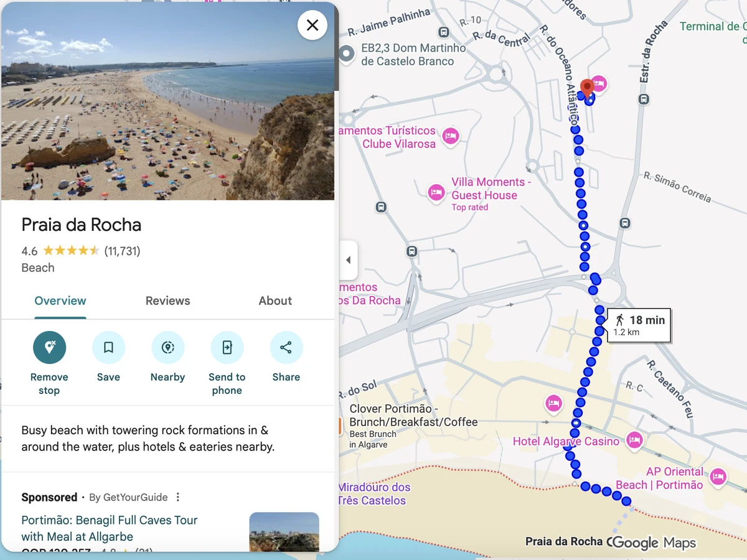Image resolution: width=747 pixels, height=560 pixels.
Task: Click AP Oriental Beach hotel marker
Action: point(718,477)
